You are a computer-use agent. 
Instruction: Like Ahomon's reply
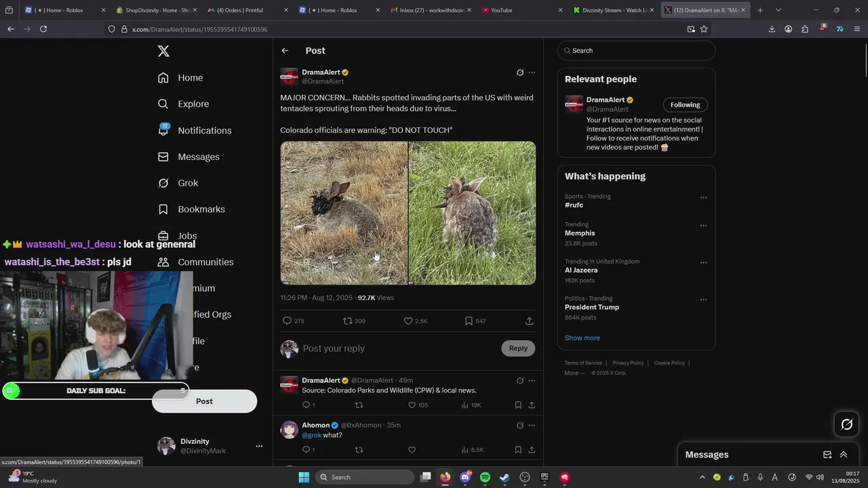pos(412,449)
